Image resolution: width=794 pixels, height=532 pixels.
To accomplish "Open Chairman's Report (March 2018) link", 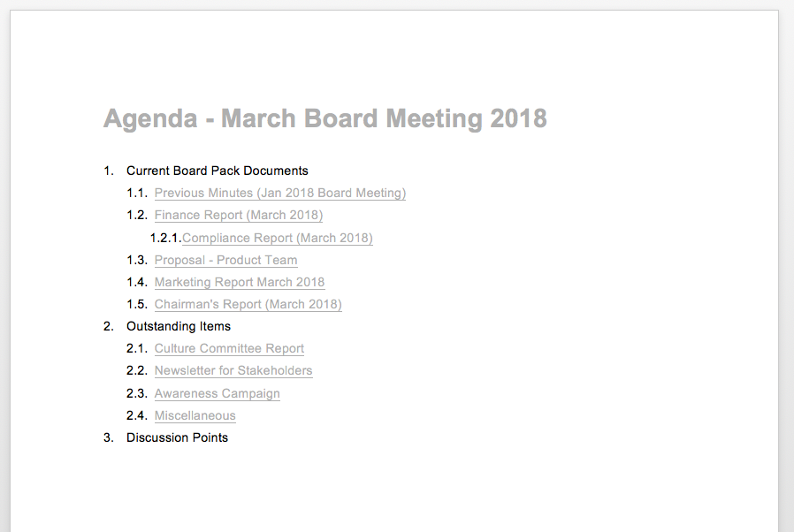I will coord(248,304).
